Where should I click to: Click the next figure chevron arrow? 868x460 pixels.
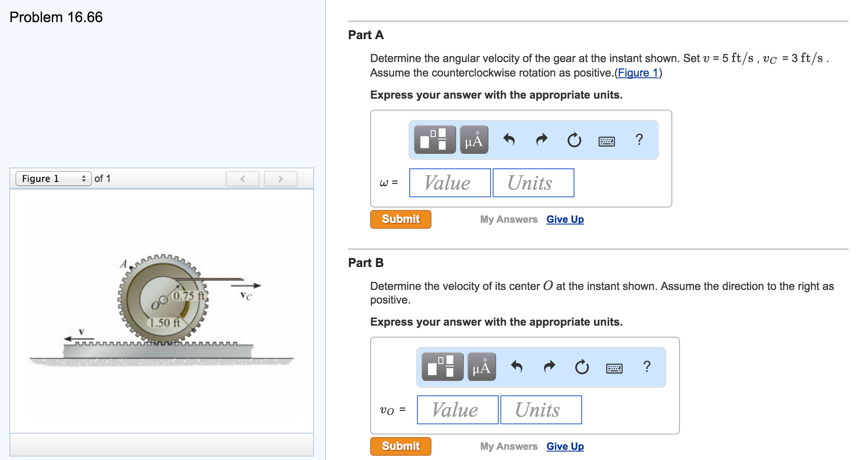point(280,178)
